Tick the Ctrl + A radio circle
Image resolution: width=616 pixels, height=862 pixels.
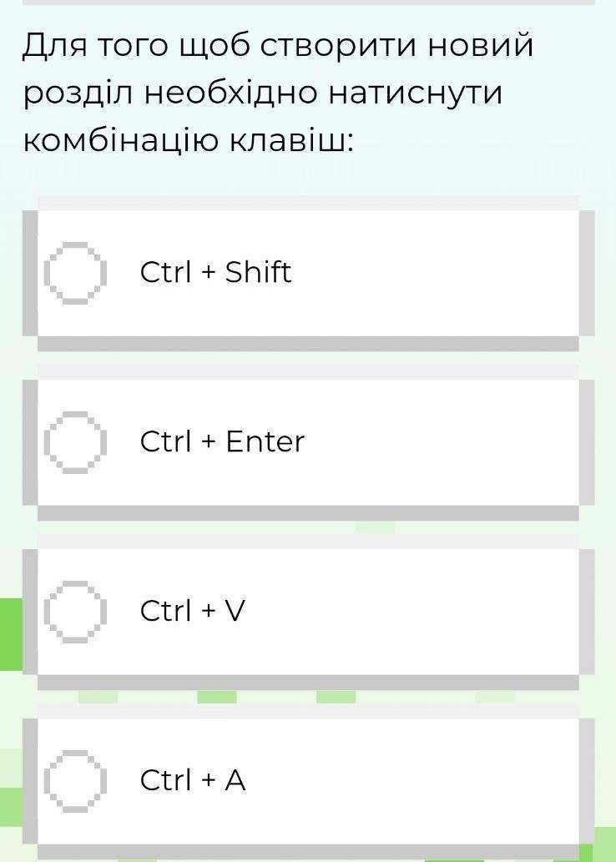point(76,780)
